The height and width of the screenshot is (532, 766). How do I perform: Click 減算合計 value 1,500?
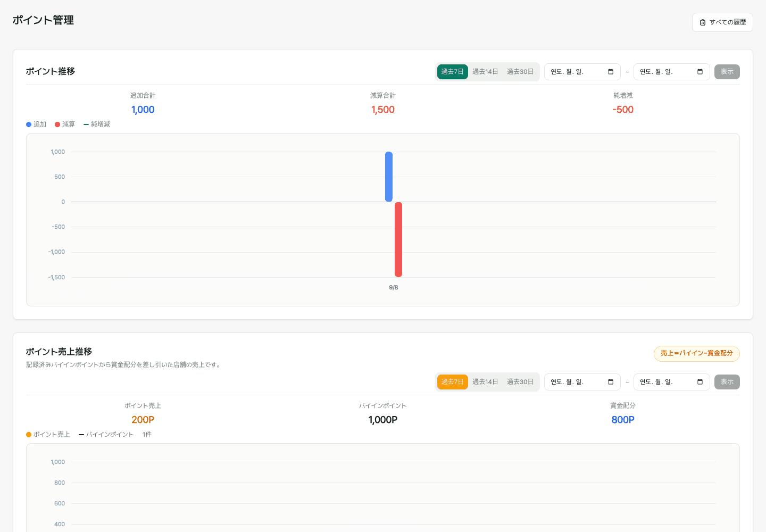pyautogui.click(x=383, y=110)
